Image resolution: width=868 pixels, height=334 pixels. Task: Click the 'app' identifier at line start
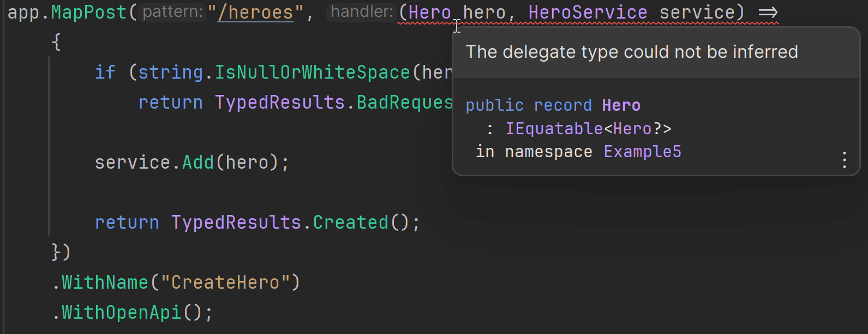coord(23,13)
